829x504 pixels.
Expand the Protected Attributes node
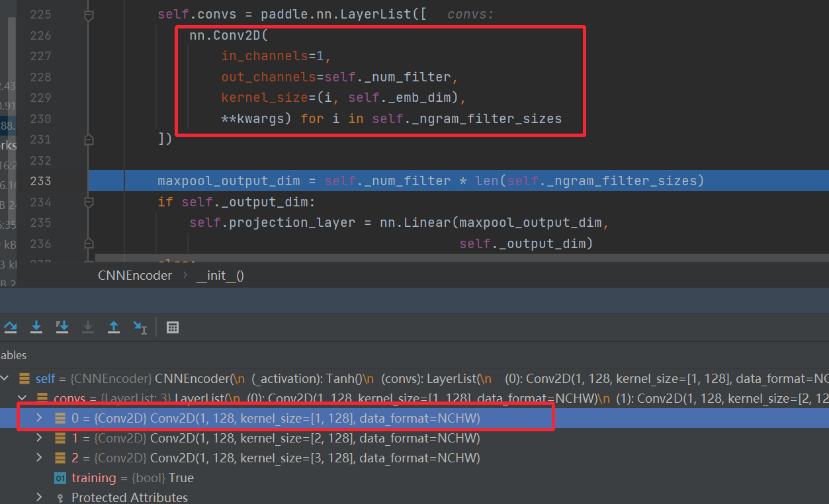[39, 497]
